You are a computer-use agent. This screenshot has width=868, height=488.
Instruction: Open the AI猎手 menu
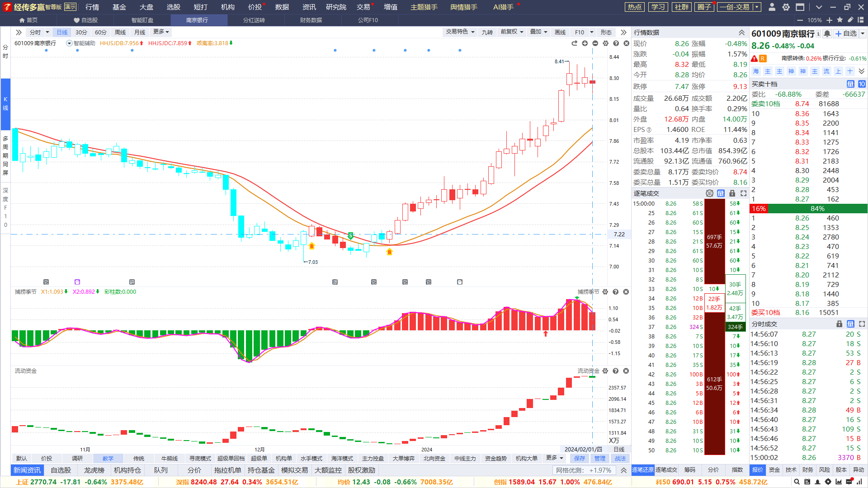tap(503, 7)
